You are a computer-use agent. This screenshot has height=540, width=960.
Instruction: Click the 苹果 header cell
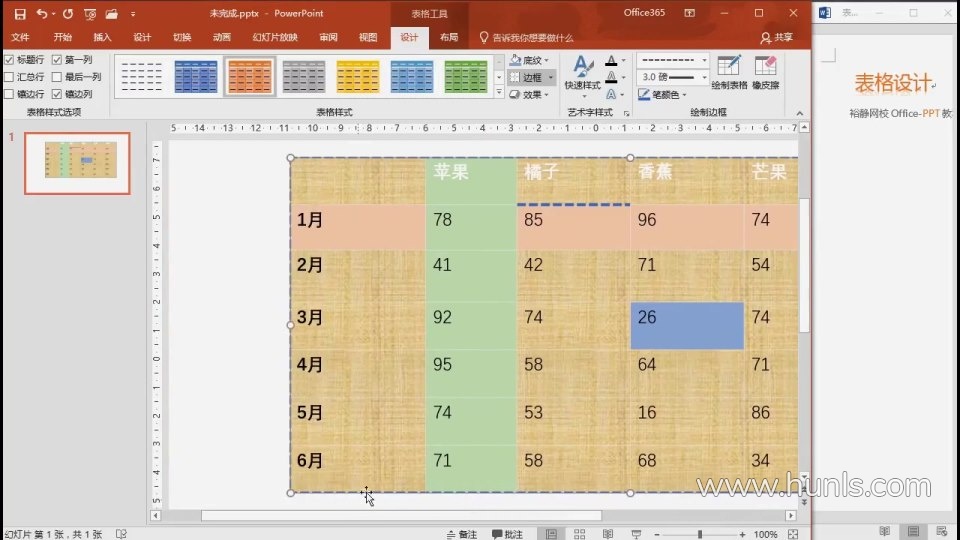click(471, 181)
